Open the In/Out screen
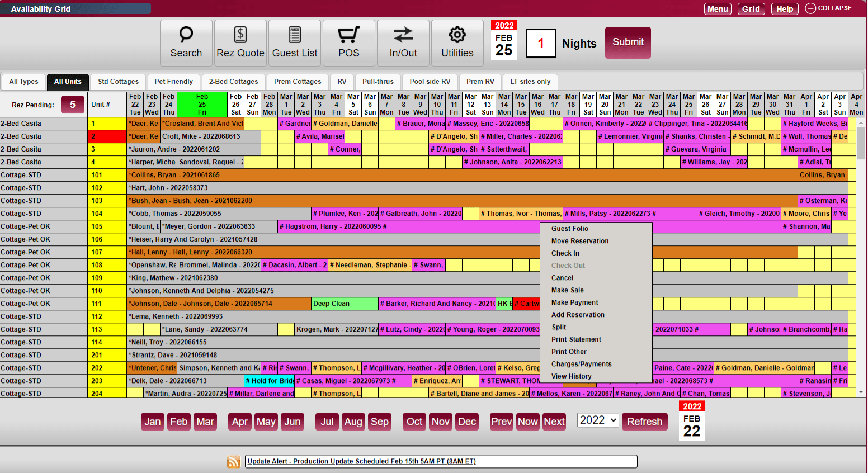The height and width of the screenshot is (473, 868). point(403,43)
